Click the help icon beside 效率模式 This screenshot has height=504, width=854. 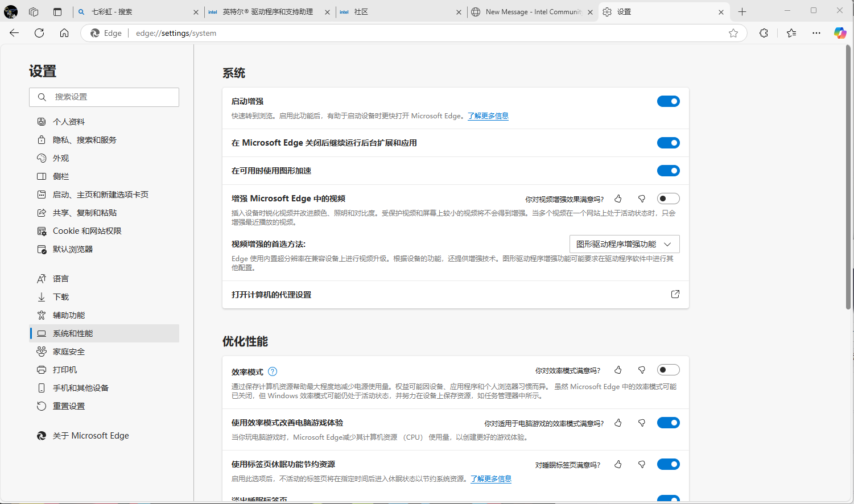point(273,371)
